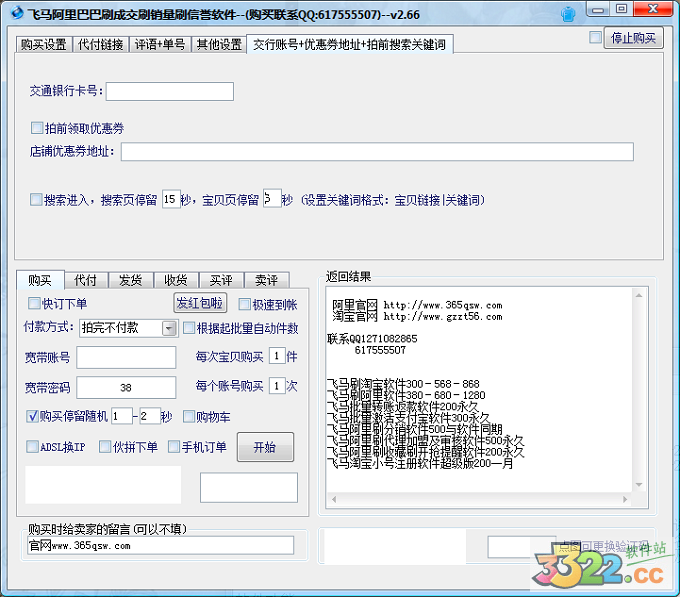
Task: Click the minimum random delay field
Action: tap(122, 416)
